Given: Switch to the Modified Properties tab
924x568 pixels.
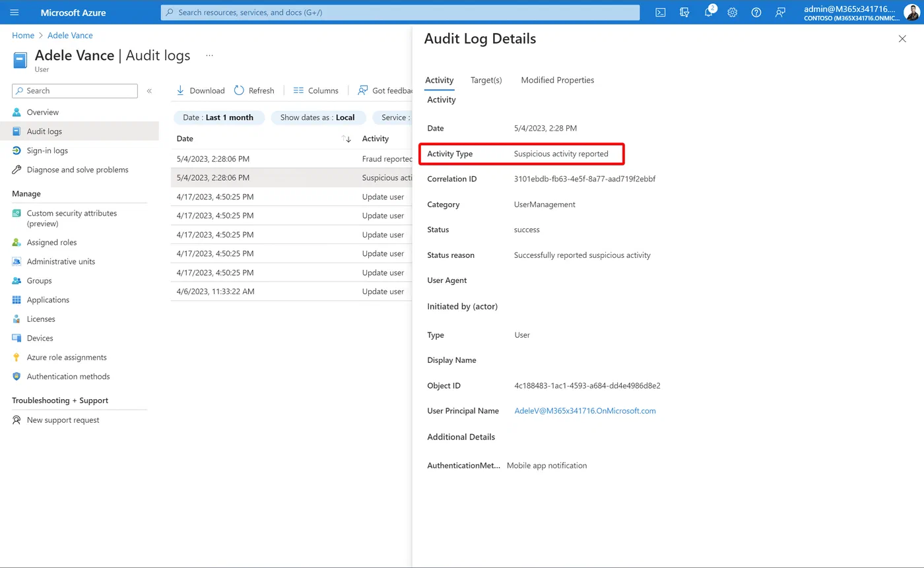Looking at the screenshot, I should (x=558, y=80).
